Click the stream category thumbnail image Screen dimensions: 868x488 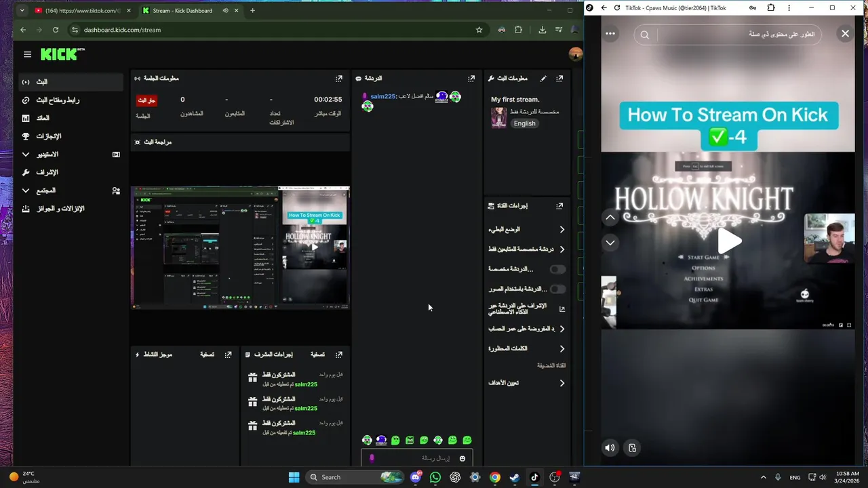click(x=499, y=117)
